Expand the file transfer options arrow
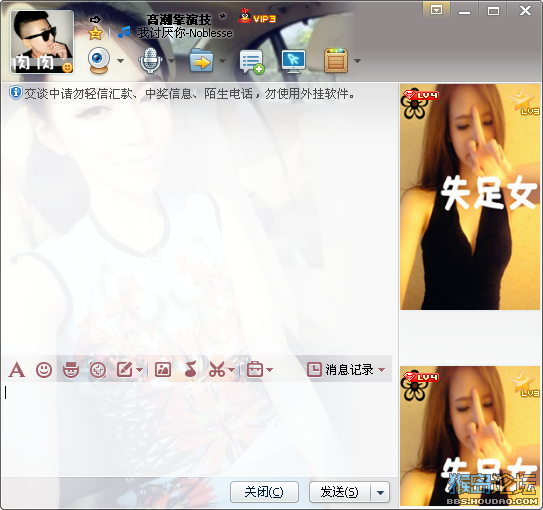 (x=222, y=61)
